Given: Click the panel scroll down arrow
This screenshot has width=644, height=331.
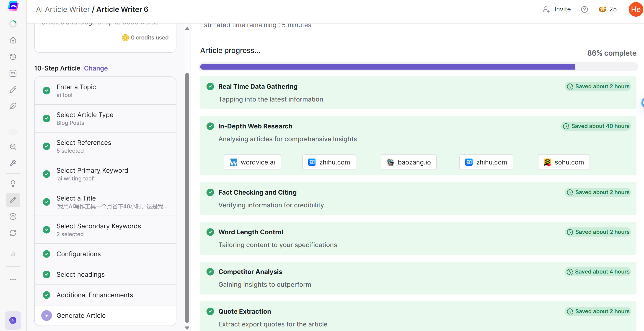Looking at the screenshot, I should 187,328.
